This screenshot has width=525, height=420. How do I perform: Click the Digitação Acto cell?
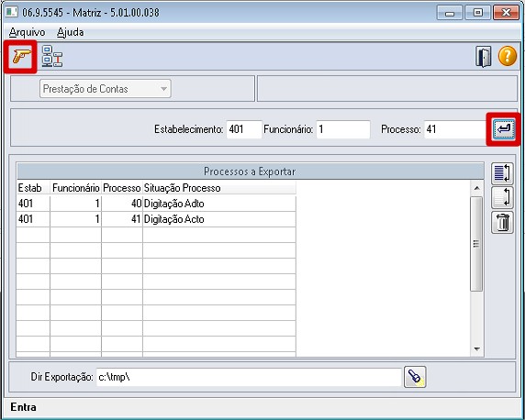point(219,219)
